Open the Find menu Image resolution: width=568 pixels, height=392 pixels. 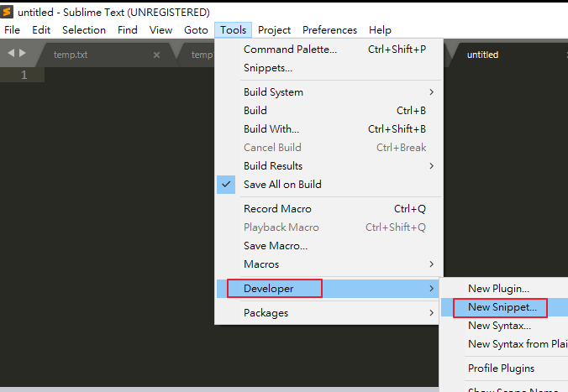(x=128, y=30)
